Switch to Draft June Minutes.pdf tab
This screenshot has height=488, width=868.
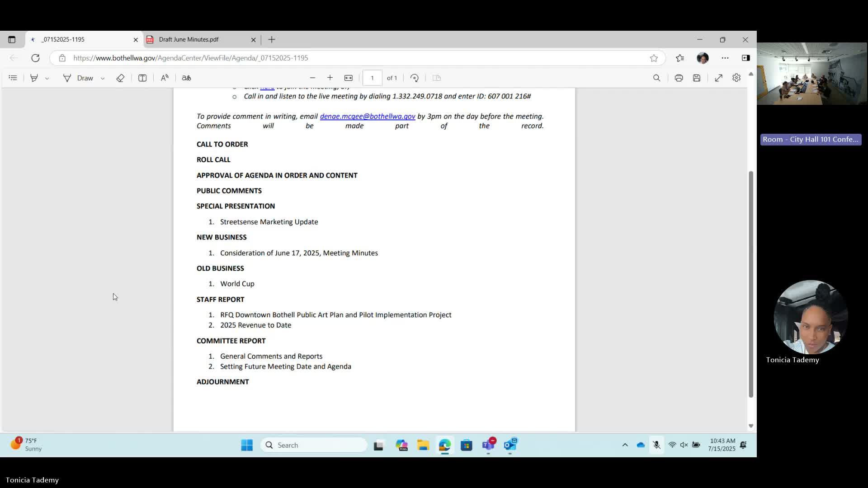[189, 39]
